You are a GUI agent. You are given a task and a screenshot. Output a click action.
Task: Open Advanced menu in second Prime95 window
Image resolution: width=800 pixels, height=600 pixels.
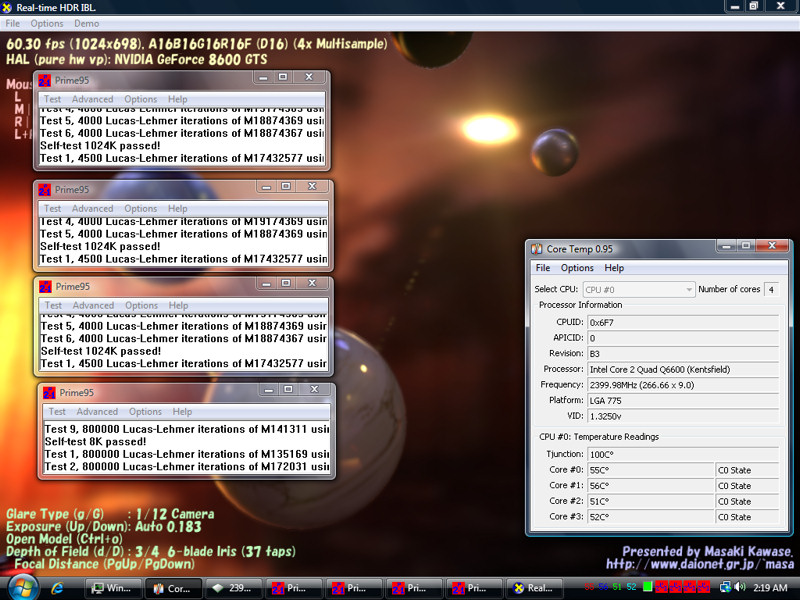coord(92,208)
